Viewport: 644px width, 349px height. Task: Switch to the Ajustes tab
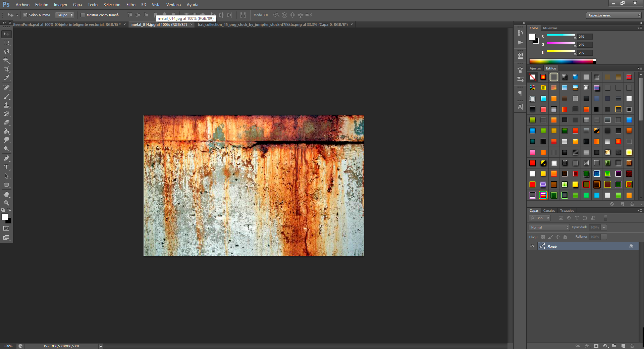click(x=535, y=68)
